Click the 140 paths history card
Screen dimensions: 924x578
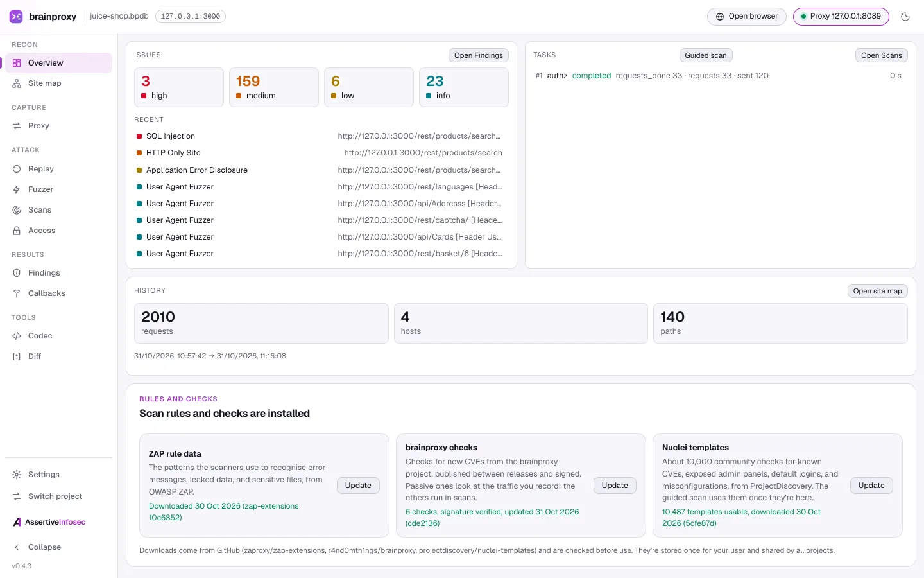(x=780, y=323)
